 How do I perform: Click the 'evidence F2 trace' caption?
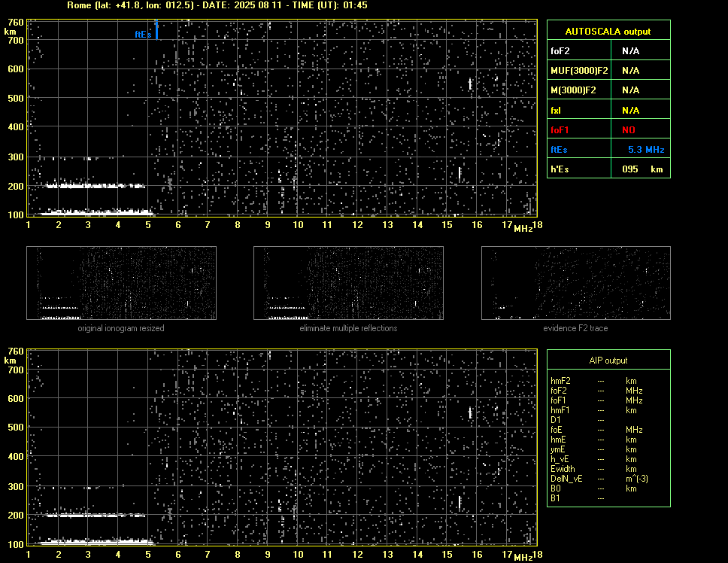coord(575,328)
